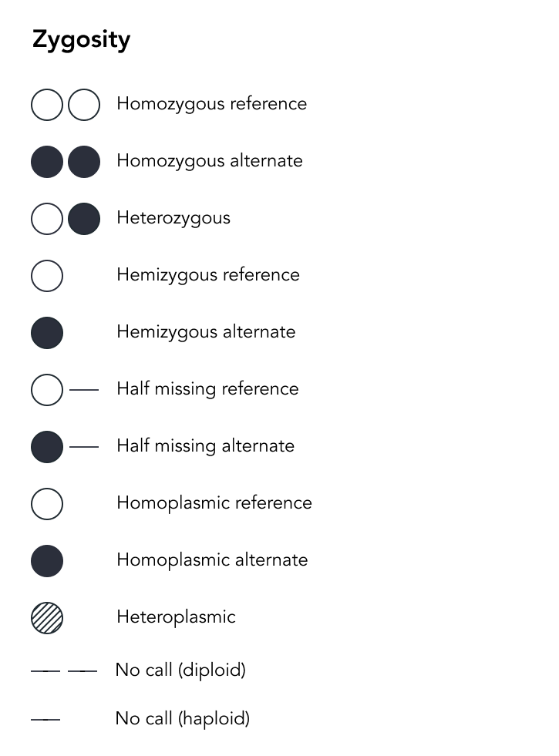Click the Hemizygous alternate filled circle icon
This screenshot has width=559, height=756.
coord(47,333)
